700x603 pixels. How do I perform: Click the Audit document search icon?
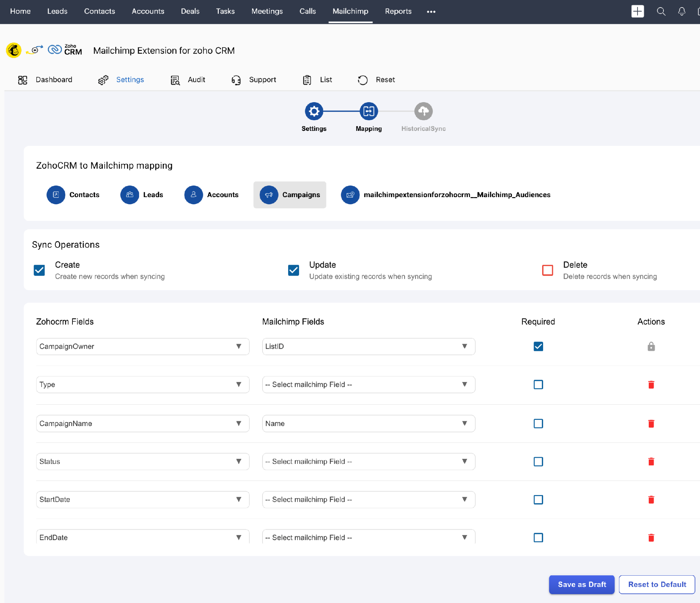pos(175,80)
